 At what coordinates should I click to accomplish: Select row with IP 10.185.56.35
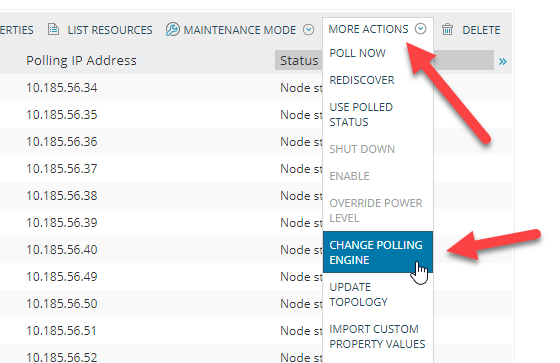[61, 115]
